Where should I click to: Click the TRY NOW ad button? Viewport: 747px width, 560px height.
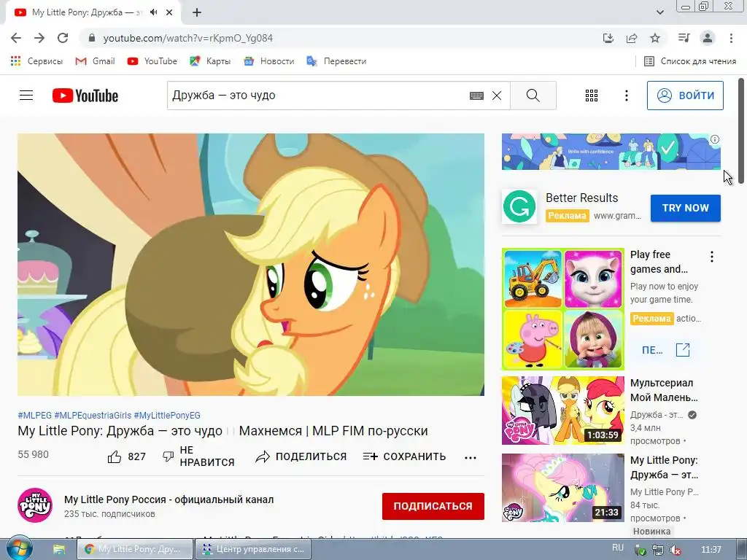point(686,208)
